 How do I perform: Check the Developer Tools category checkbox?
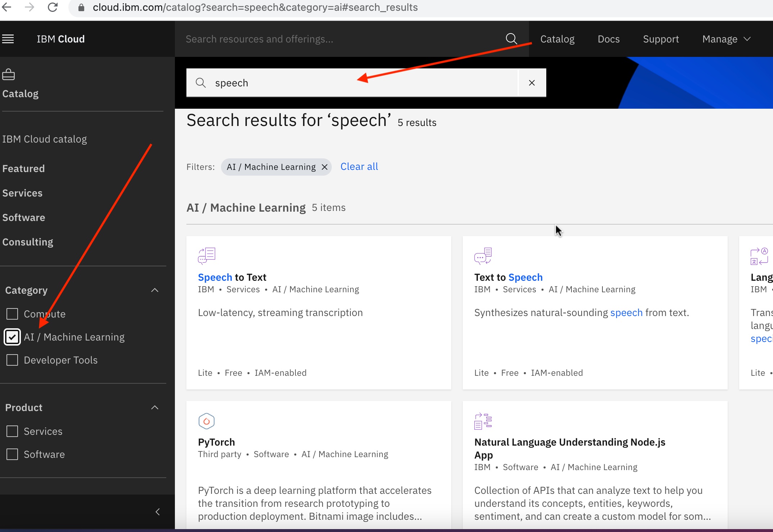pos(12,360)
